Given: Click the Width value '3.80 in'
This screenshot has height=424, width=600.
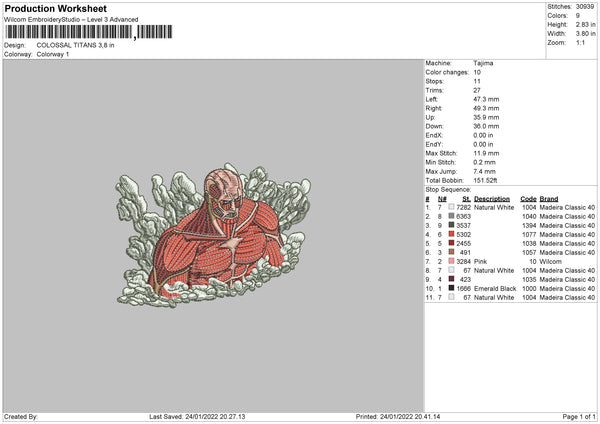Looking at the screenshot, I should click(x=585, y=34).
